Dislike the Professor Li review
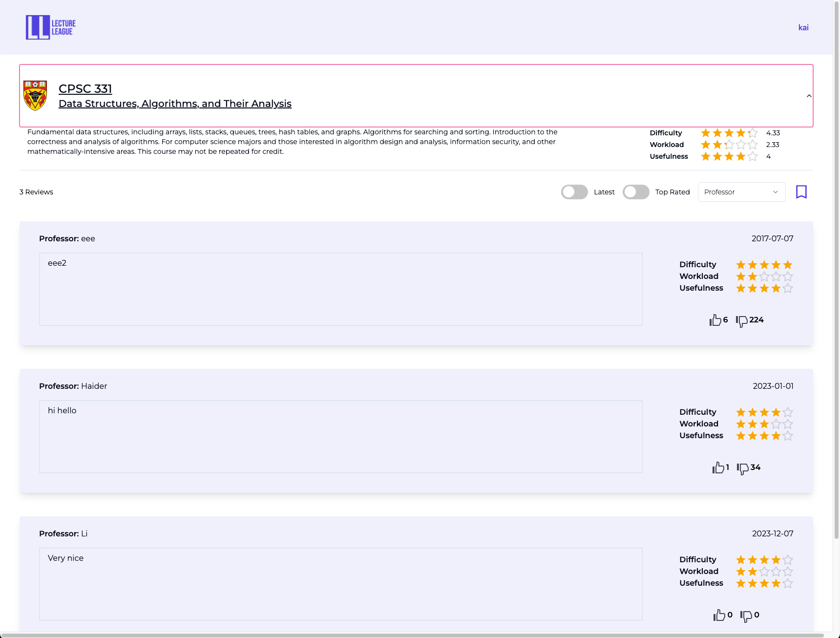This screenshot has width=840, height=638. pyautogui.click(x=746, y=616)
